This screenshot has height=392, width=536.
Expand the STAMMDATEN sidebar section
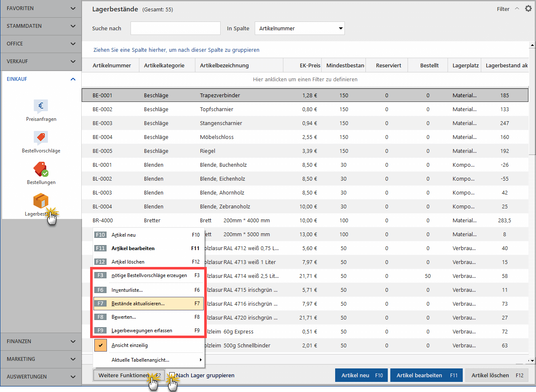pyautogui.click(x=41, y=26)
